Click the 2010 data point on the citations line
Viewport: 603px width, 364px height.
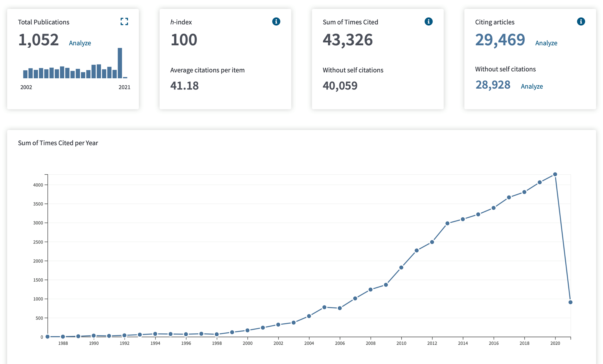coord(401,267)
